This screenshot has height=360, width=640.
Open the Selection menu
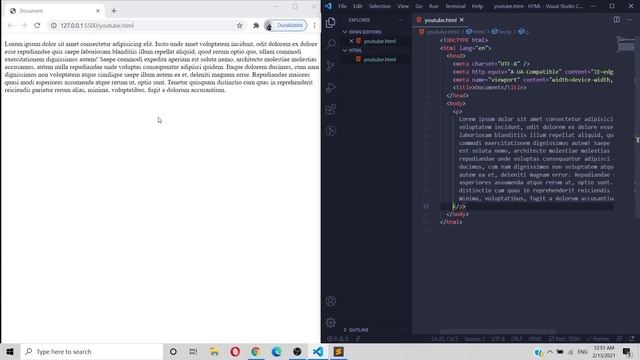pos(380,6)
